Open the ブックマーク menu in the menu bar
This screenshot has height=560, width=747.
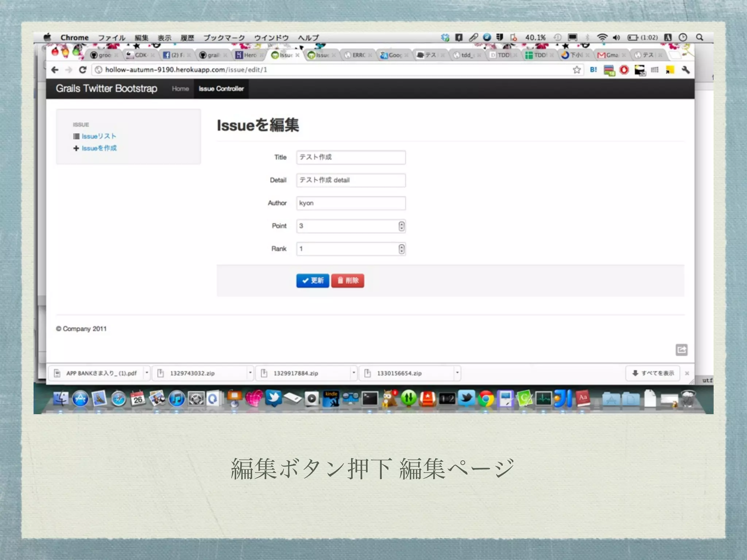coord(224,38)
